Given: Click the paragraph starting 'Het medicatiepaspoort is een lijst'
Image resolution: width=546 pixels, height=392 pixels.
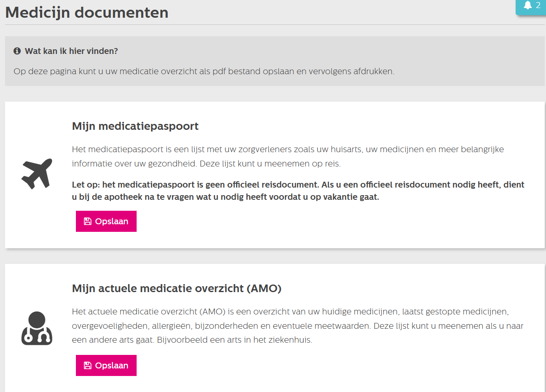Looking at the screenshot, I should pos(288,149).
